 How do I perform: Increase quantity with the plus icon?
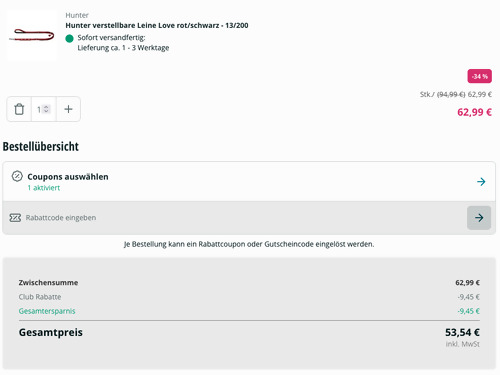coord(68,109)
